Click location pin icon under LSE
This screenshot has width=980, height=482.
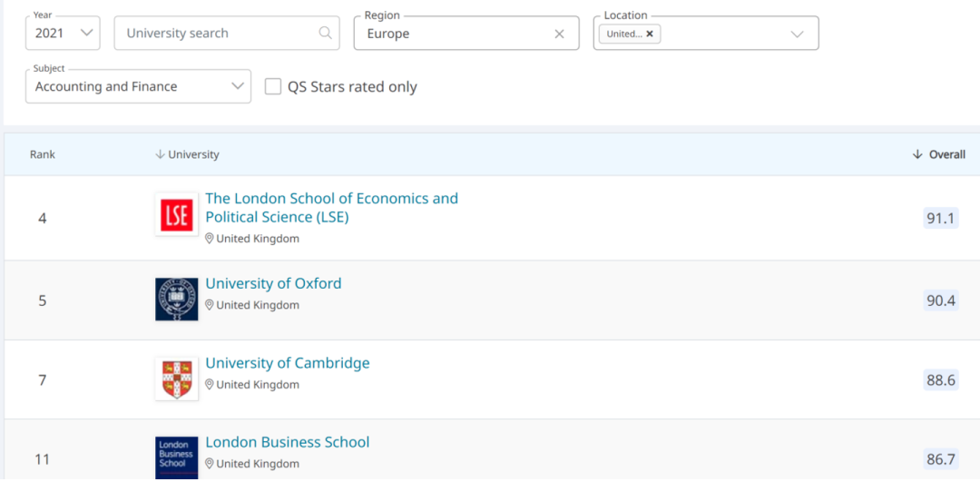click(210, 238)
